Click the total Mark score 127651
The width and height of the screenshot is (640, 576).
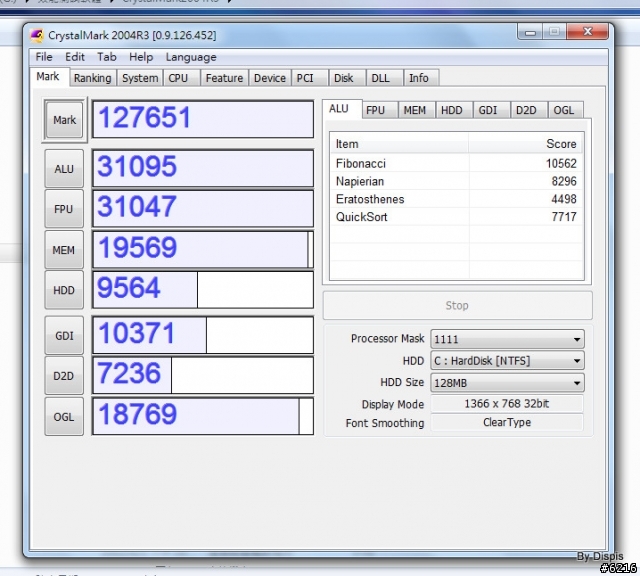coord(203,119)
